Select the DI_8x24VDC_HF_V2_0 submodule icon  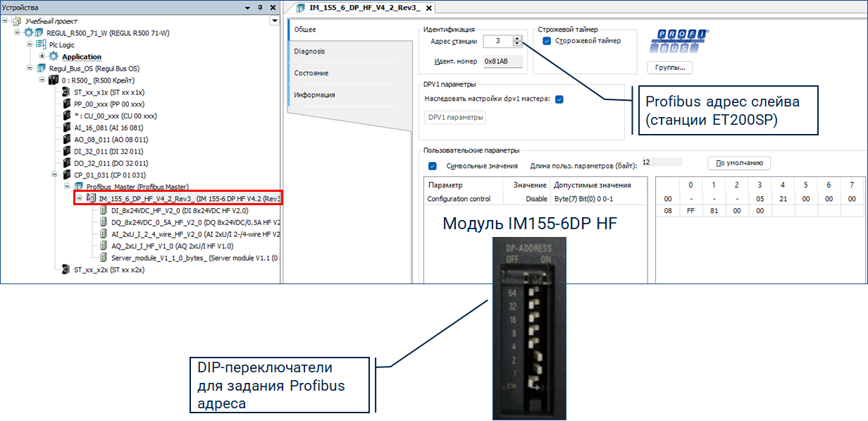104,210
